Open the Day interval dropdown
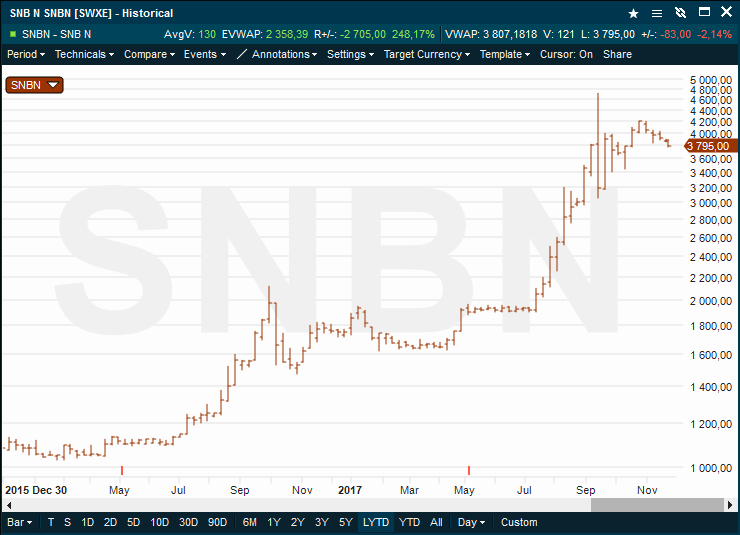 (x=471, y=522)
